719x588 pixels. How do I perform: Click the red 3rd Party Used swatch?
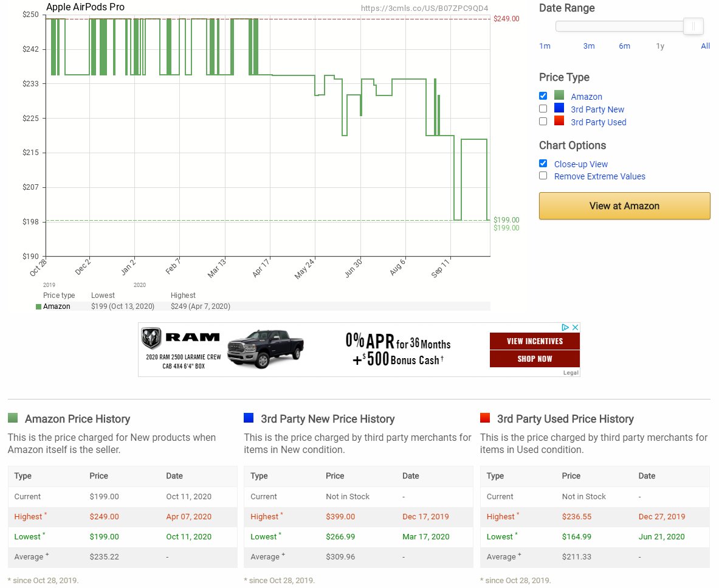click(559, 120)
